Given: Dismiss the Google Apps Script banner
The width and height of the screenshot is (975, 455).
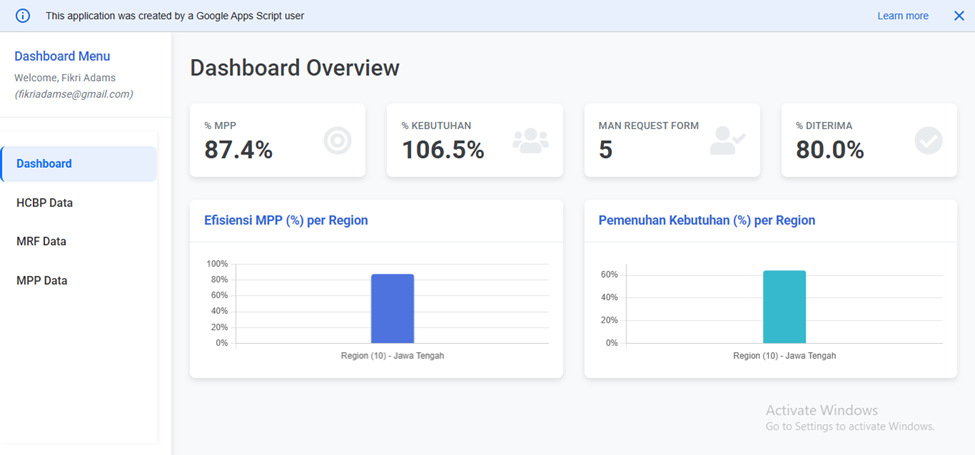Looking at the screenshot, I should tap(958, 16).
